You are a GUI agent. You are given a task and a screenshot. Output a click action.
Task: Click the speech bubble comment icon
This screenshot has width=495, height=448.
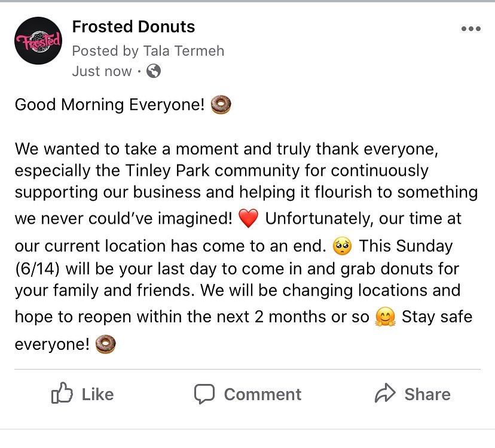(x=204, y=394)
